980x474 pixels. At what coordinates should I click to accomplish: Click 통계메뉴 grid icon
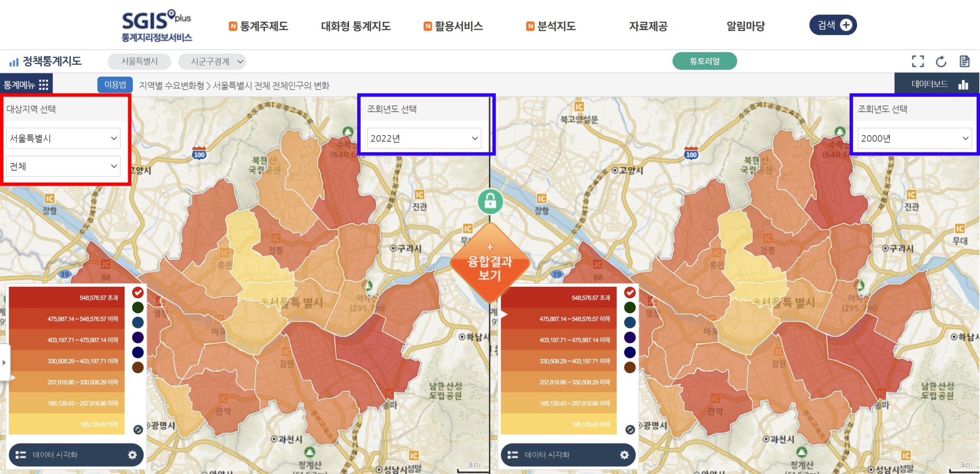[44, 85]
